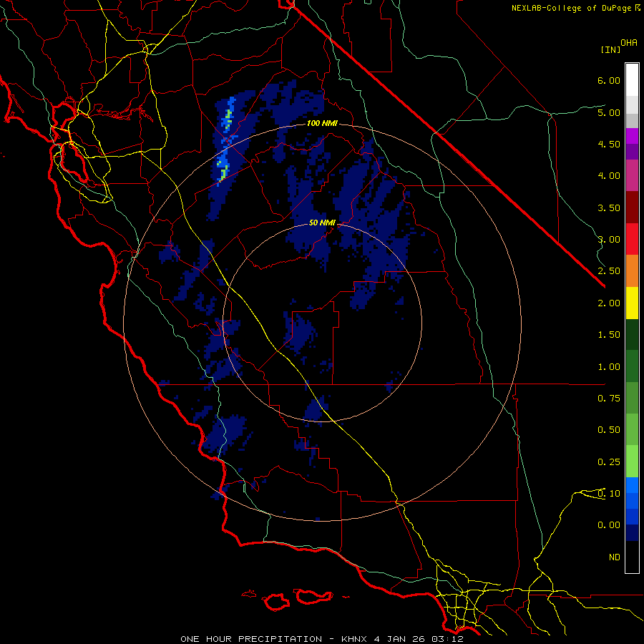Select the OHA product code label
This screenshot has height=644, width=644.
coord(629,42)
